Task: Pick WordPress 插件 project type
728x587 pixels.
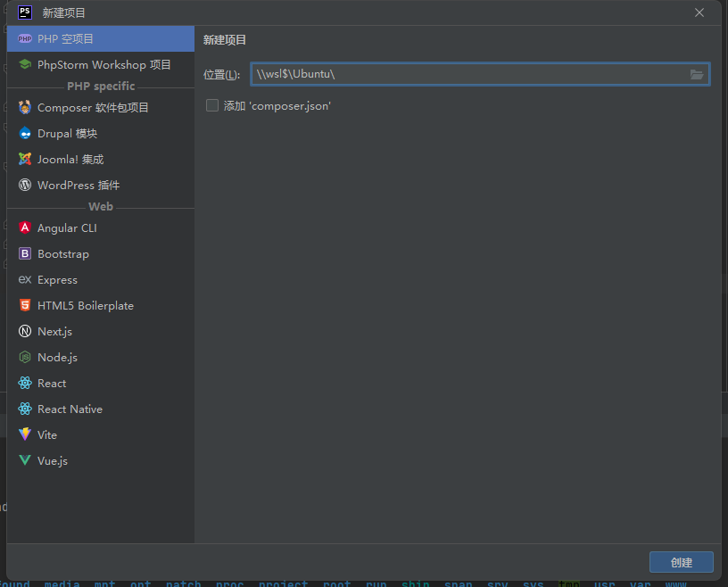Action: point(101,186)
